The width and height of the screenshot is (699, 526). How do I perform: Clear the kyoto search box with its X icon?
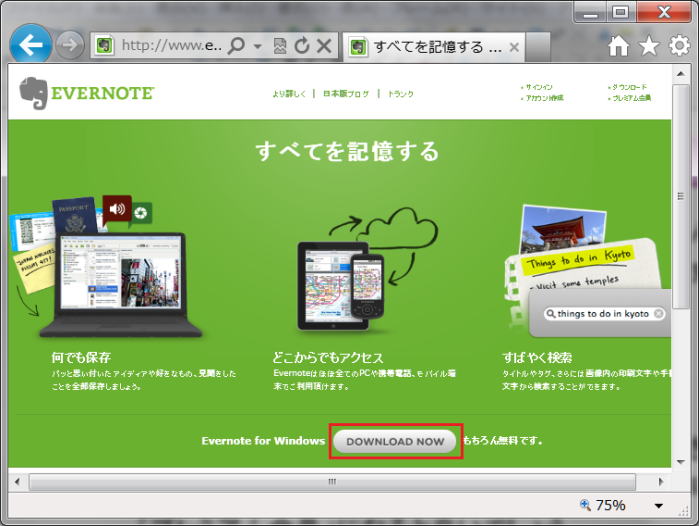pos(658,314)
